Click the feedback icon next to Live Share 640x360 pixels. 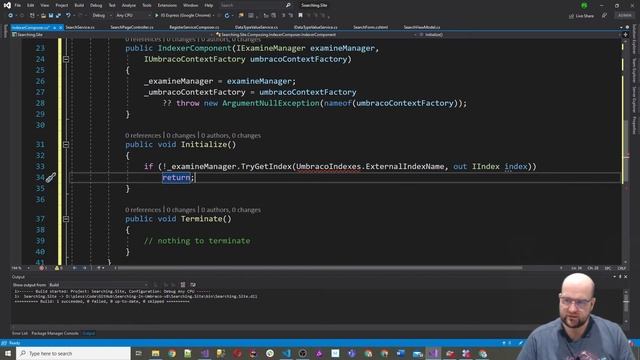click(x=604, y=16)
